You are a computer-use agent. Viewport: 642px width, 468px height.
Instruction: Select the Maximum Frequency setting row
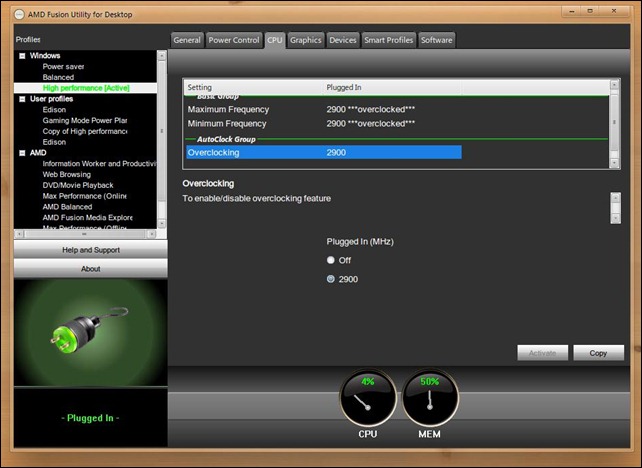pyautogui.click(x=323, y=109)
